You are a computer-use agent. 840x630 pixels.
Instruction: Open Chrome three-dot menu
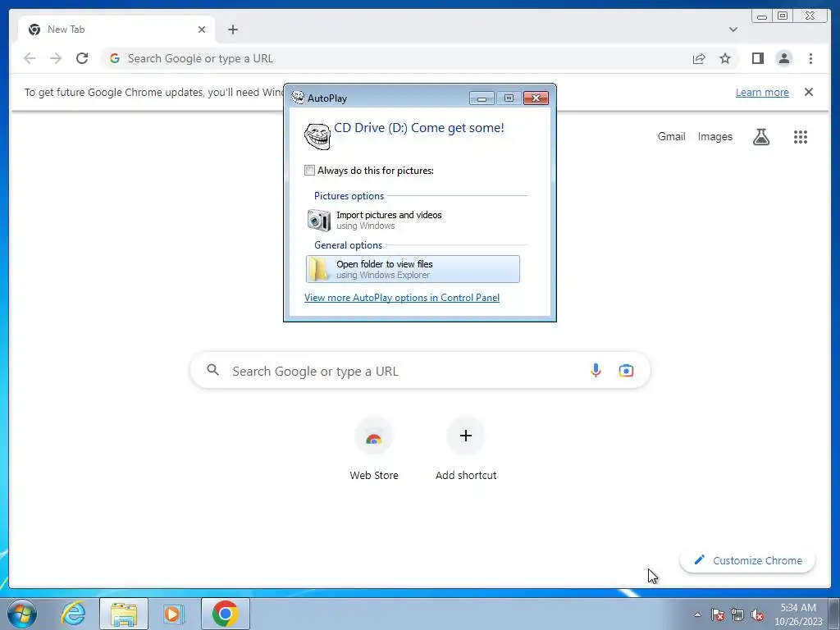click(810, 58)
